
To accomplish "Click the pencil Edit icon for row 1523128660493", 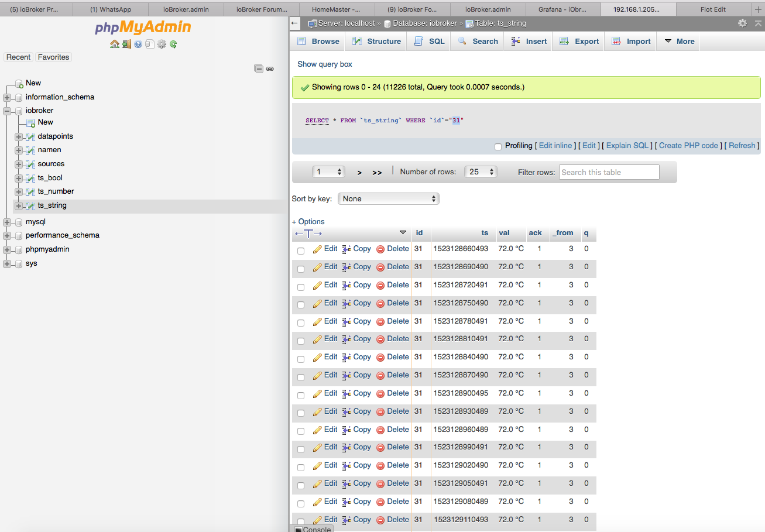I will [x=318, y=249].
